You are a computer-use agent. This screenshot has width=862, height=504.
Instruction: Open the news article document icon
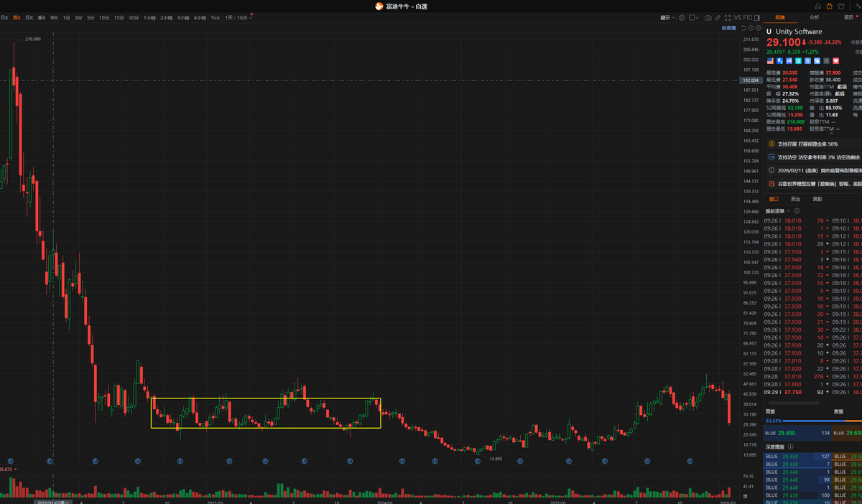(x=771, y=184)
